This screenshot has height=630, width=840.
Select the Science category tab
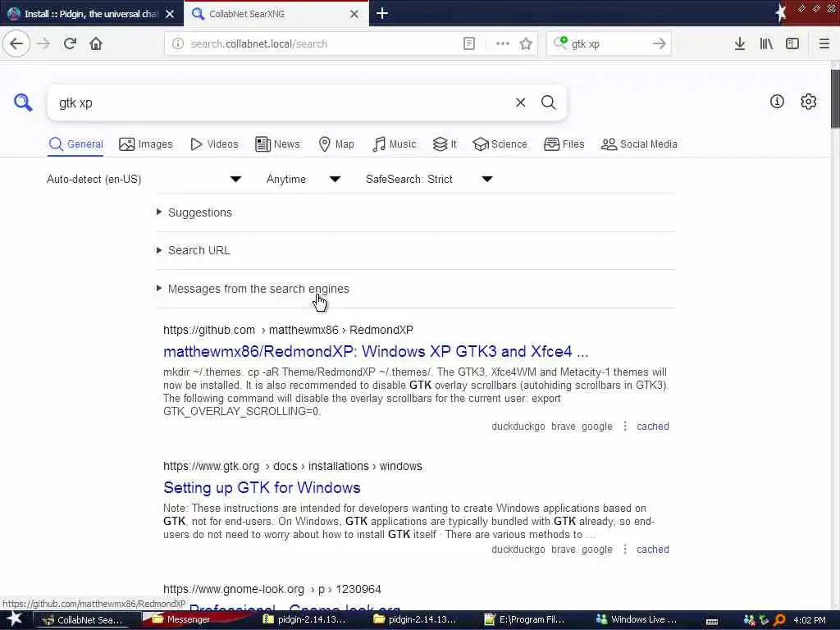pos(500,144)
